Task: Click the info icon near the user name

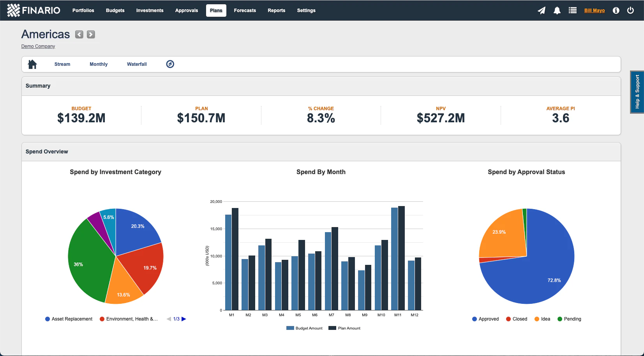Action: [x=616, y=11]
